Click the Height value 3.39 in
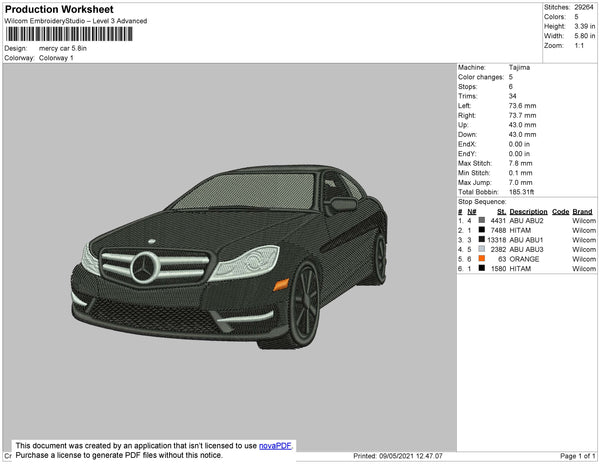 pos(584,26)
